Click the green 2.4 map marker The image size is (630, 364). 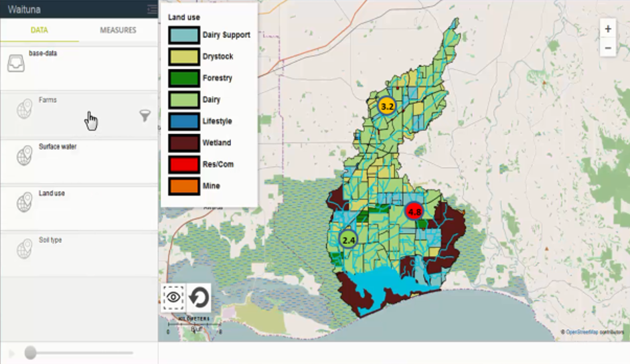349,239
